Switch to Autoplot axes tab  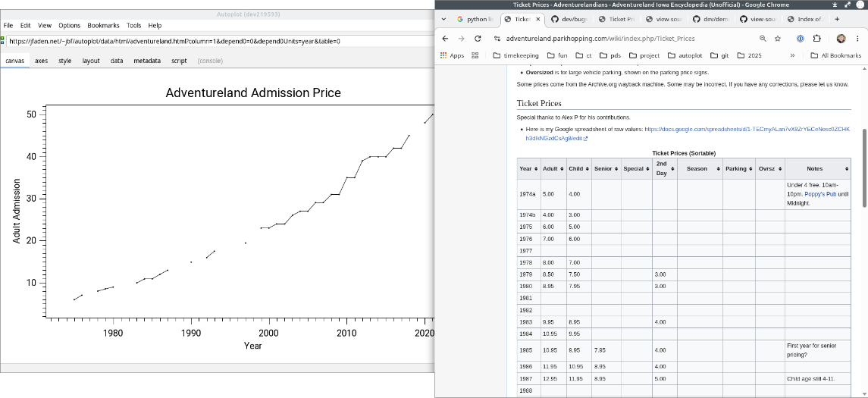[x=42, y=61]
